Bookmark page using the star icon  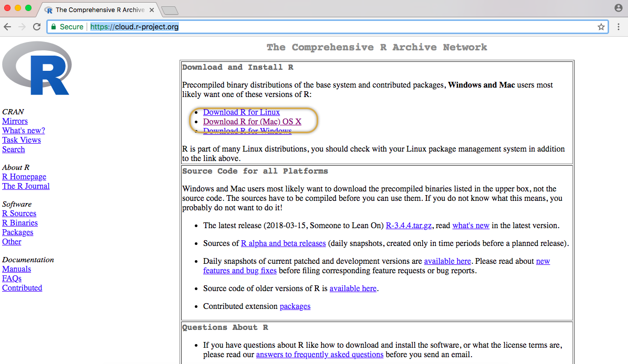[x=601, y=27]
